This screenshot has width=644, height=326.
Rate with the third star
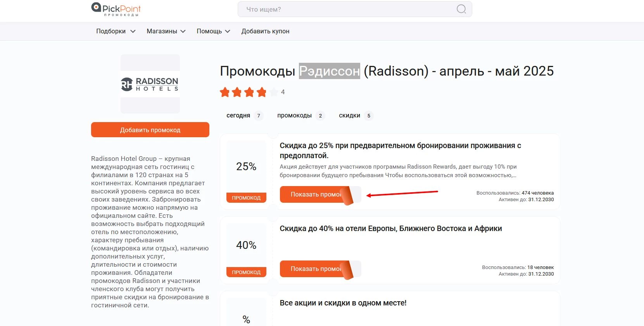pos(249,92)
